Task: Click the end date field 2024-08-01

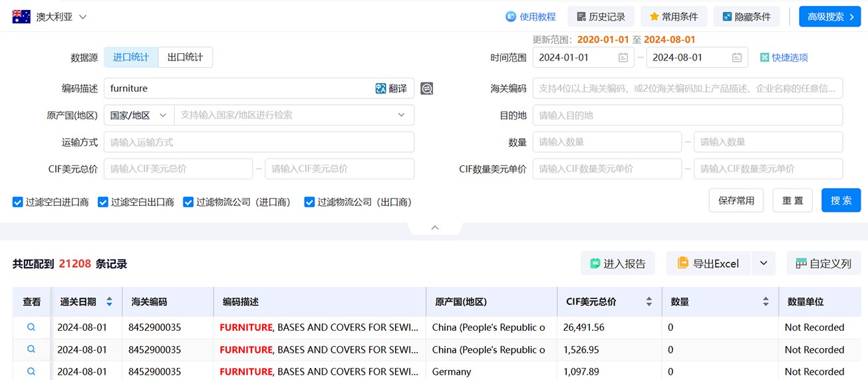Action: [x=697, y=58]
